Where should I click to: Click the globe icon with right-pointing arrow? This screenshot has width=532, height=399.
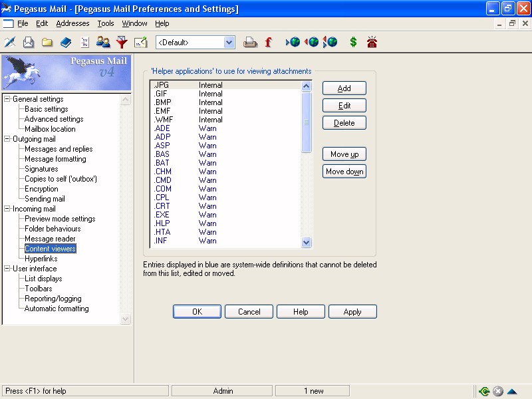(293, 42)
